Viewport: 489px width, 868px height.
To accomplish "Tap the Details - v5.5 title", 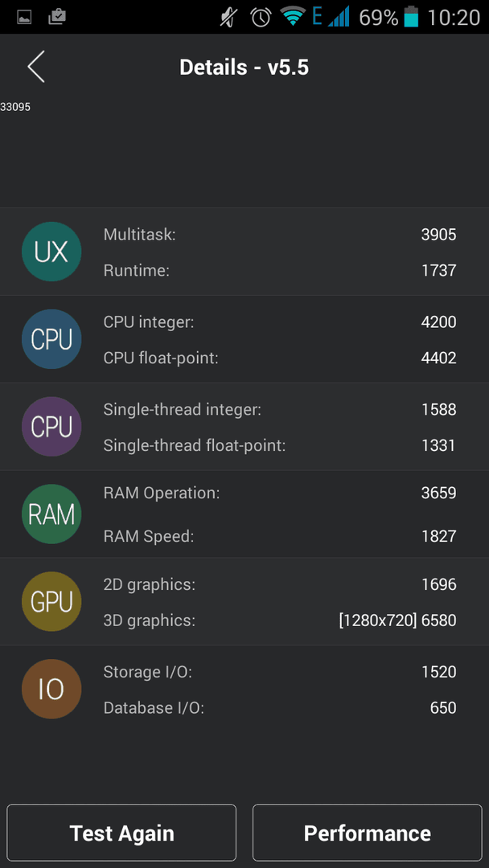I will pos(244,68).
